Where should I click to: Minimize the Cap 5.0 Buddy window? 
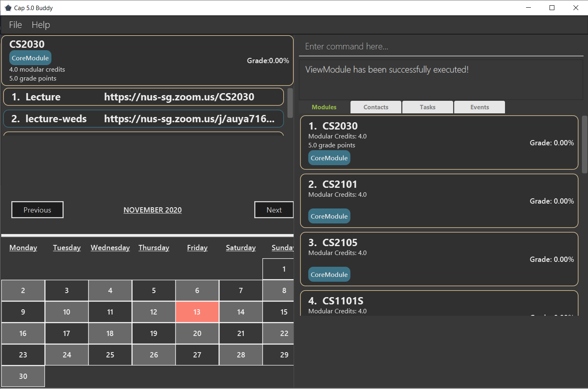[528, 8]
